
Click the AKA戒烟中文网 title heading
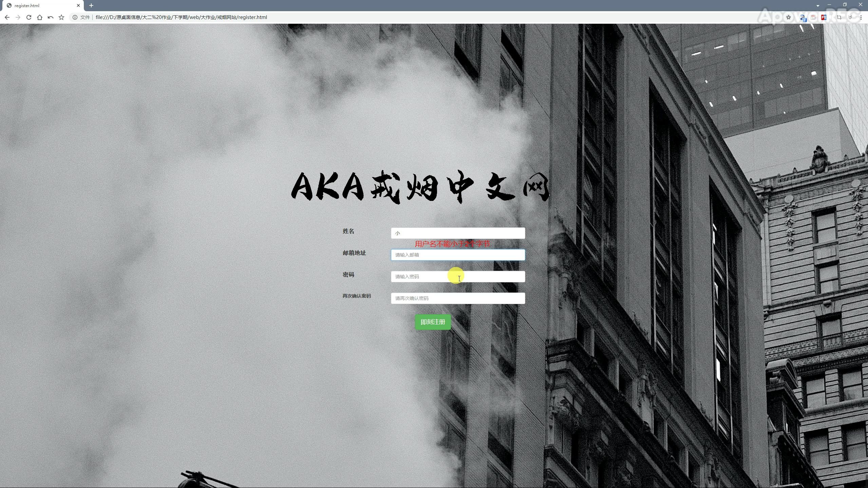420,187
